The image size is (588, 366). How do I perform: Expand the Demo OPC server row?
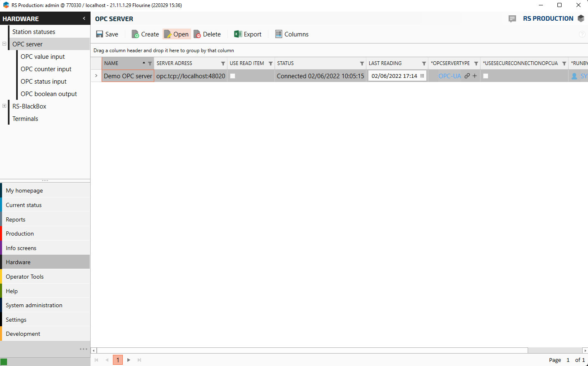pyautogui.click(x=96, y=76)
